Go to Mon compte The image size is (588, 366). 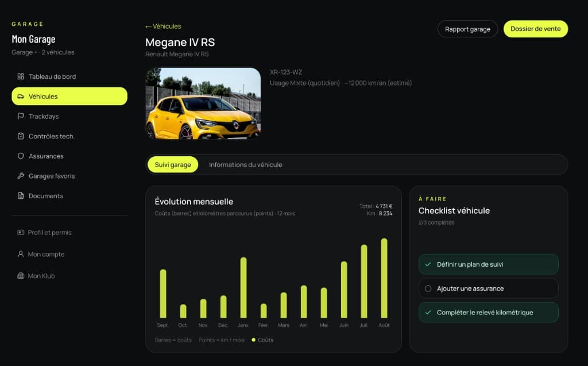69,254
